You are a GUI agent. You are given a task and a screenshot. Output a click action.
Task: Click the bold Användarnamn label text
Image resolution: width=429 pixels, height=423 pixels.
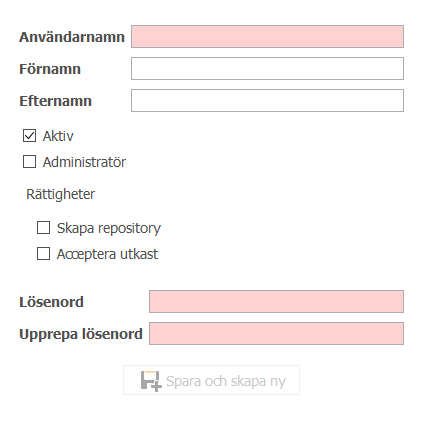(72, 37)
